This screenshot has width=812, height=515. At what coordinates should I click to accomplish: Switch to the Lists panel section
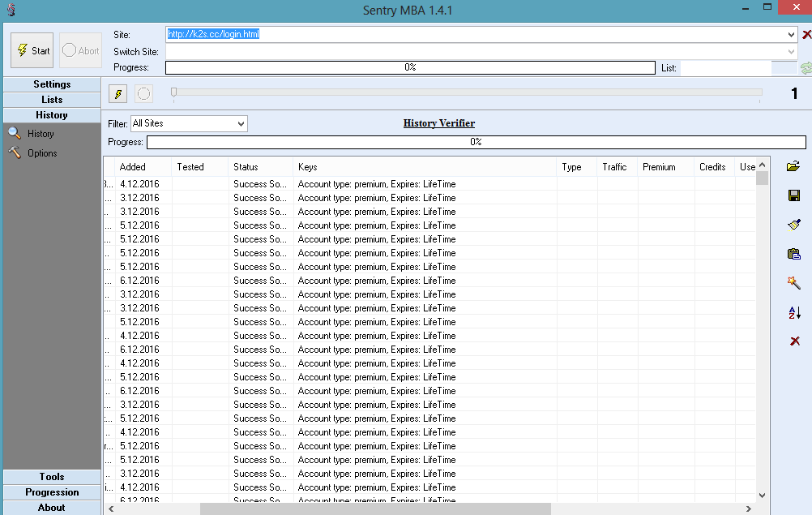(x=52, y=100)
